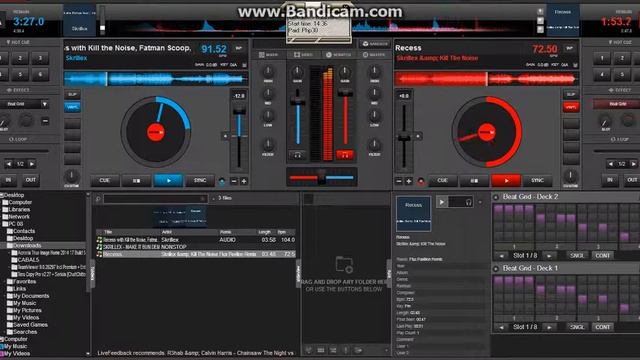Select the Favorites folder in the tree

coord(24,282)
